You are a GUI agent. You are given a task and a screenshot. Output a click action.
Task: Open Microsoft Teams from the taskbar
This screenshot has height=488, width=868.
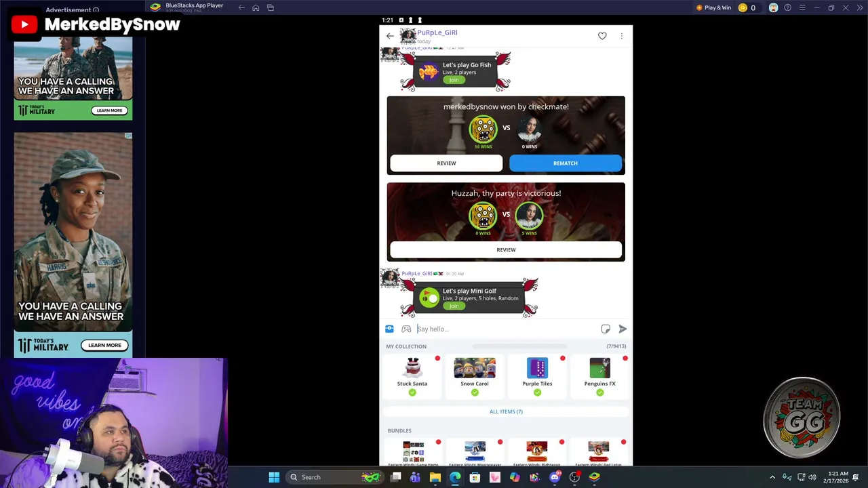click(x=415, y=477)
